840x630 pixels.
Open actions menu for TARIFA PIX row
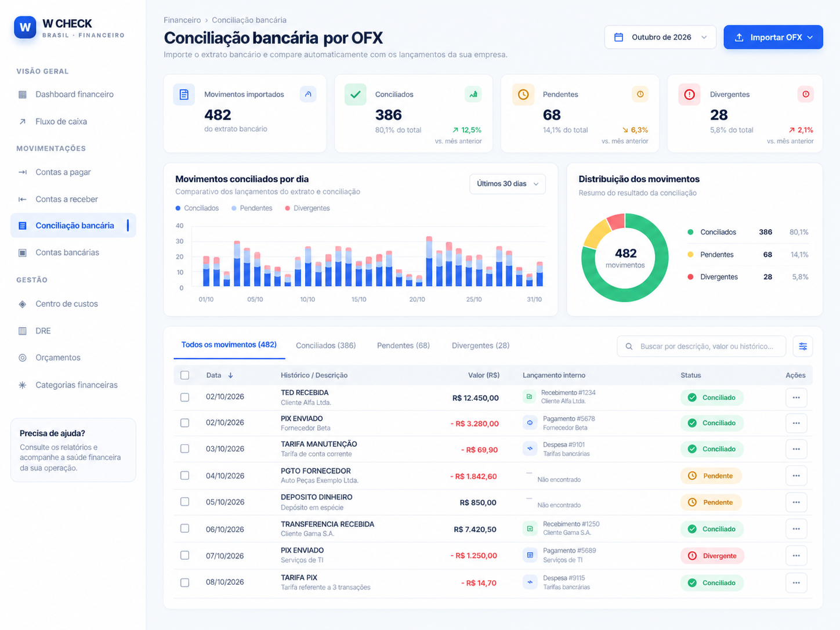pos(796,583)
